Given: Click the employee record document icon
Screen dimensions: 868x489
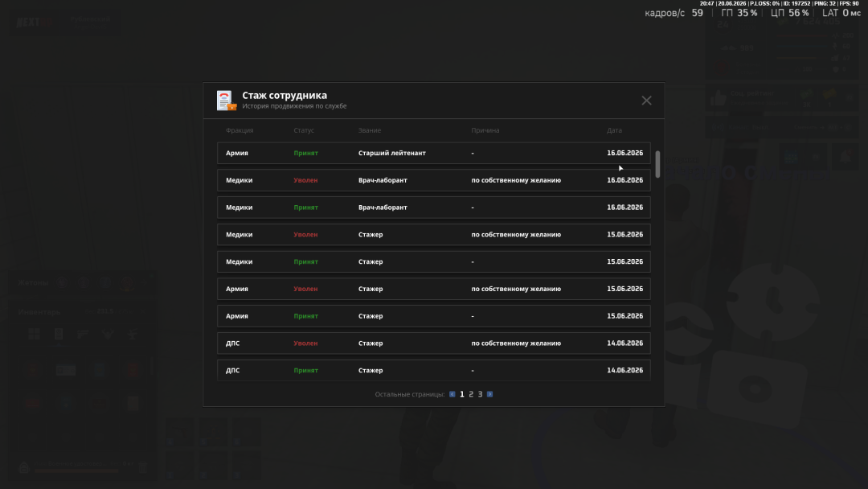Looking at the screenshot, I should pos(226,101).
